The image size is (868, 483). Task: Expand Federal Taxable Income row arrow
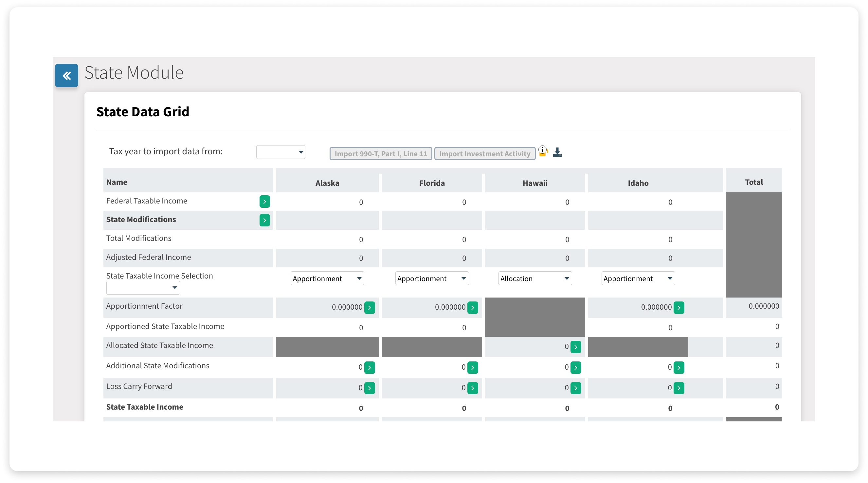264,202
